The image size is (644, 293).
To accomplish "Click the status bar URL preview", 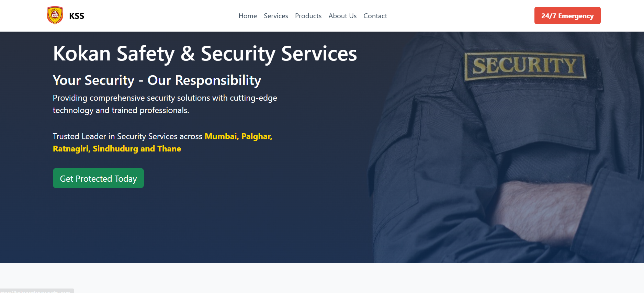I will pyautogui.click(x=37, y=291).
